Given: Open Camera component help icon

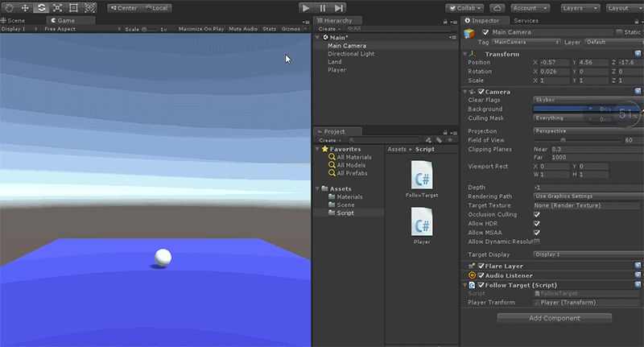Looking at the screenshot, I should click(638, 91).
